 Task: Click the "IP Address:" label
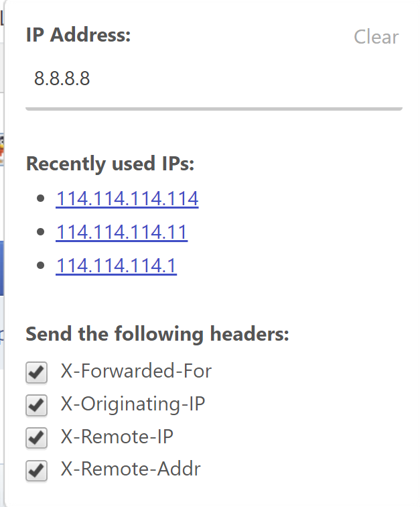point(78,35)
